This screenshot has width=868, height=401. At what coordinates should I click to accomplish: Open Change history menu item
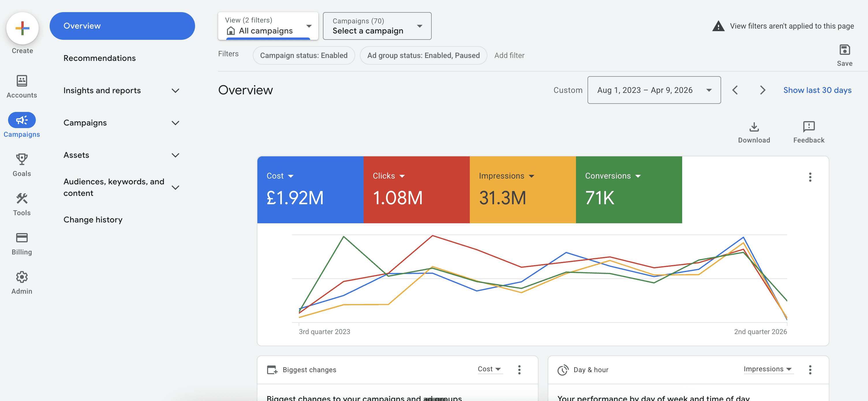[93, 220]
